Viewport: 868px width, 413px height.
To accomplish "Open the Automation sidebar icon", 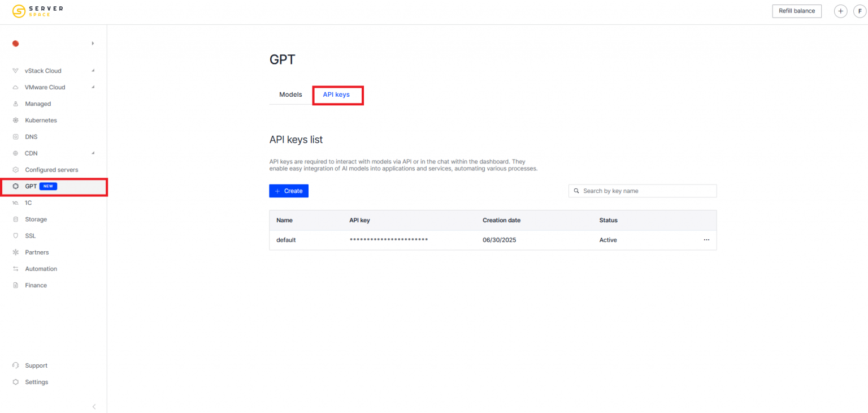I will click(15, 268).
